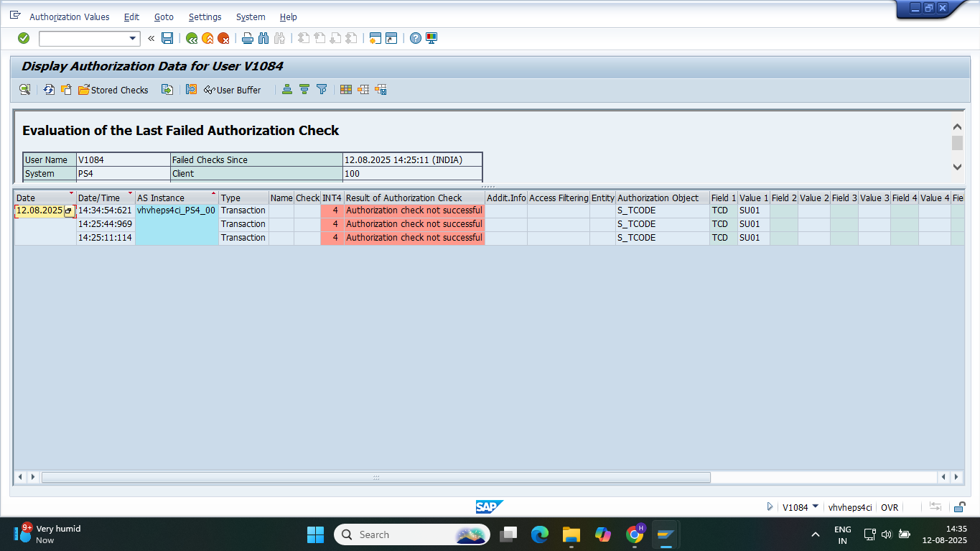Image resolution: width=980 pixels, height=551 pixels.
Task: Toggle OVR insert/overwrite mode in status bar
Action: point(890,507)
